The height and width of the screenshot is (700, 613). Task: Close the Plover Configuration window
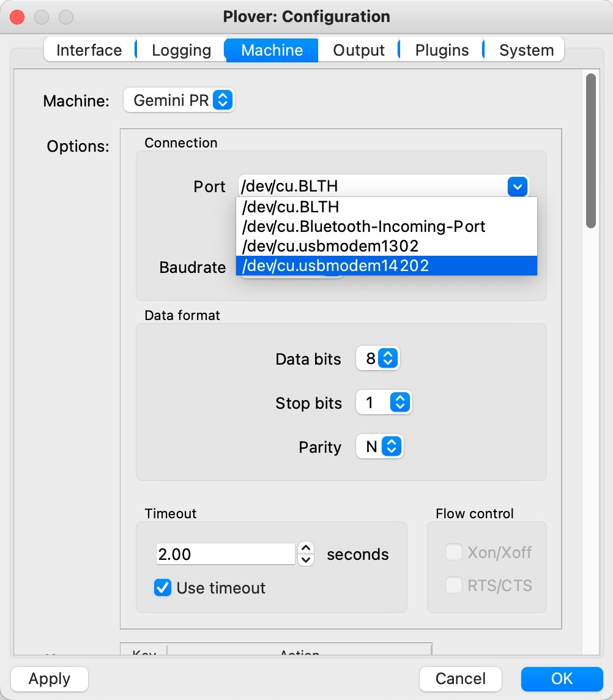point(17,17)
